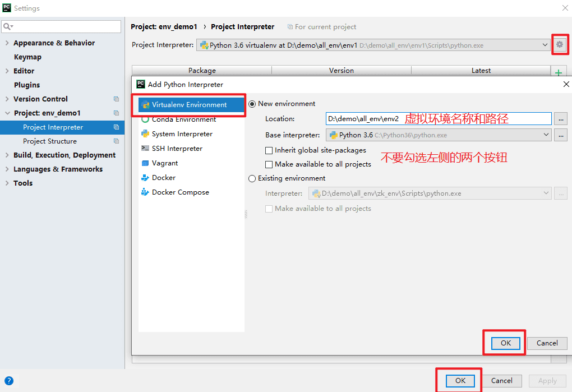The image size is (572, 392).
Task: Open Plugins settings page
Action: 27,85
